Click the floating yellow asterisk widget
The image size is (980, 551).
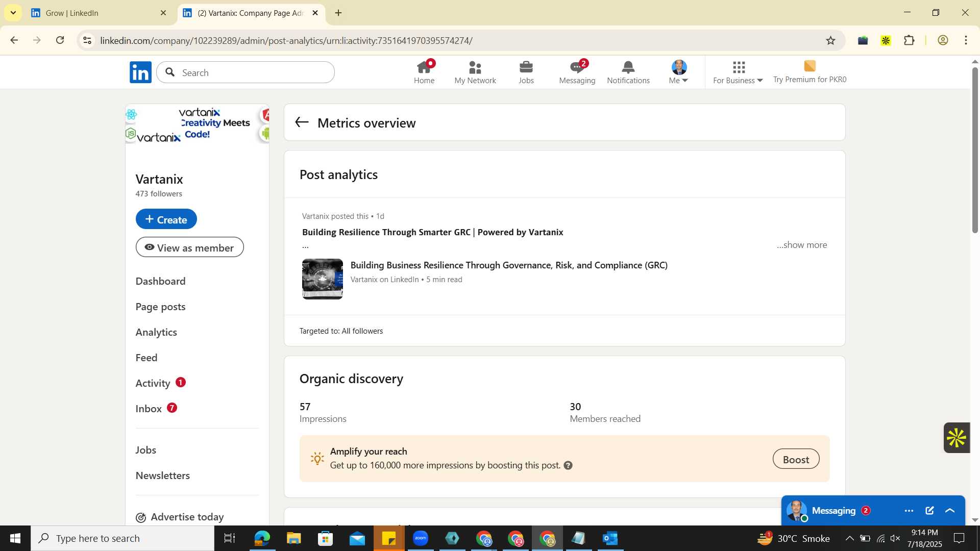(x=956, y=438)
